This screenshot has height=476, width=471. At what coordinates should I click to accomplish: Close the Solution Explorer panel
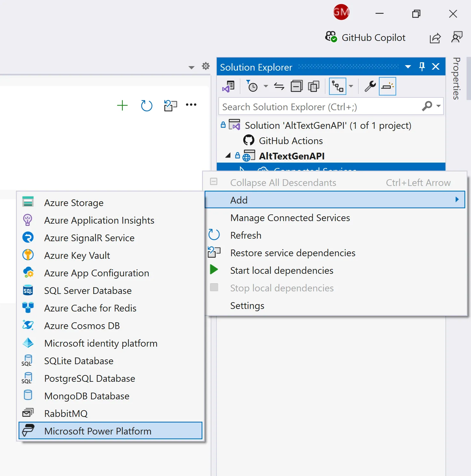coord(436,66)
